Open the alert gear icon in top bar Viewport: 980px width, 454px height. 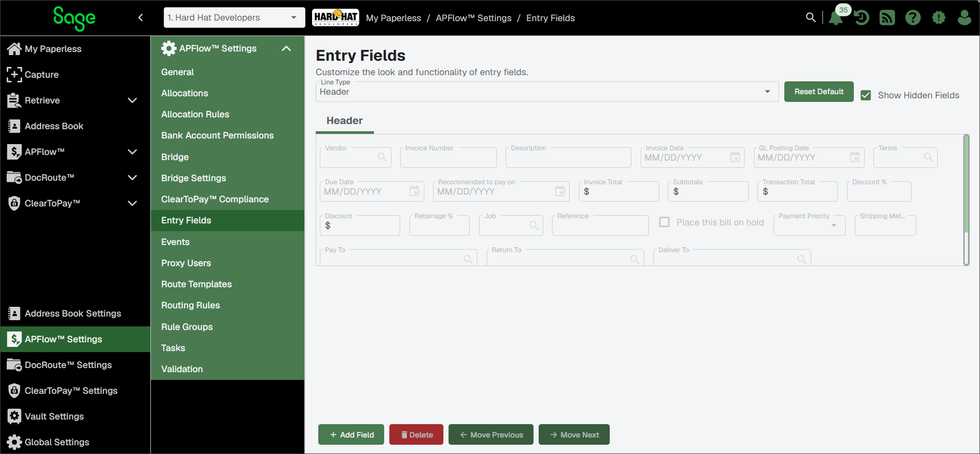tap(939, 18)
